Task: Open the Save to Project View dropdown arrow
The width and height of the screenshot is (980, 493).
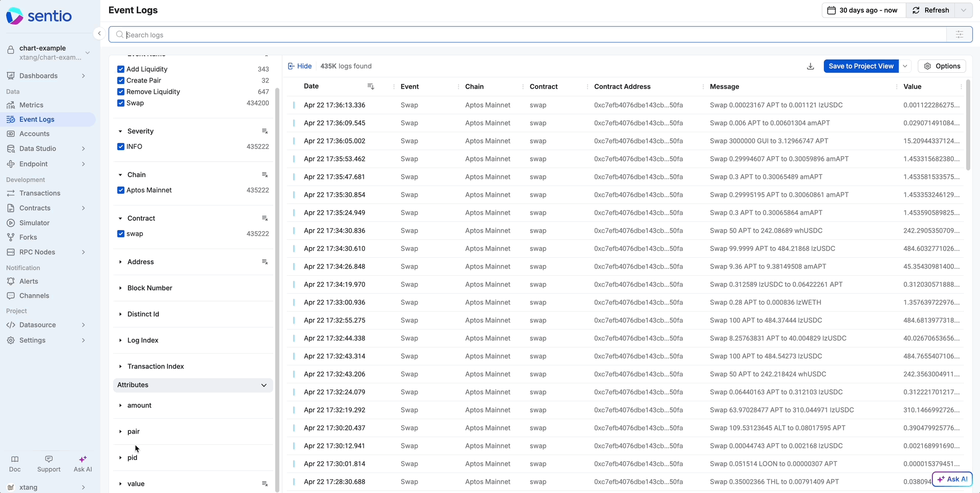Action: pos(905,66)
